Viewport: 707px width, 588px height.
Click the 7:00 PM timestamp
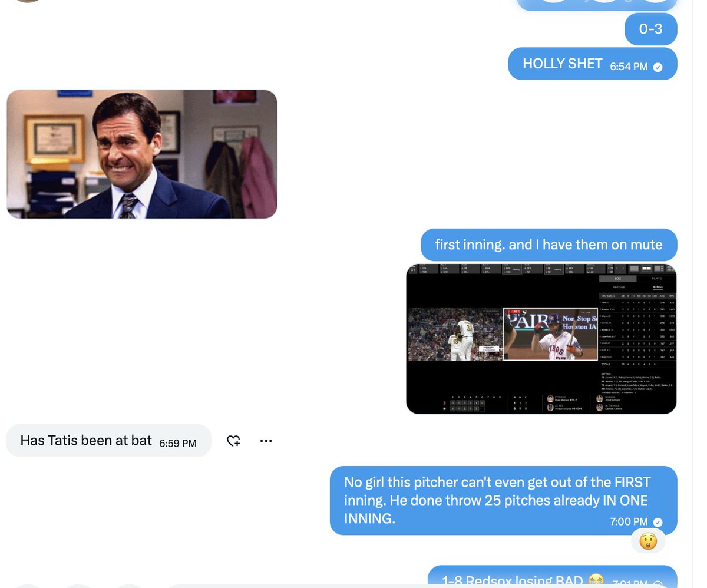point(629,522)
